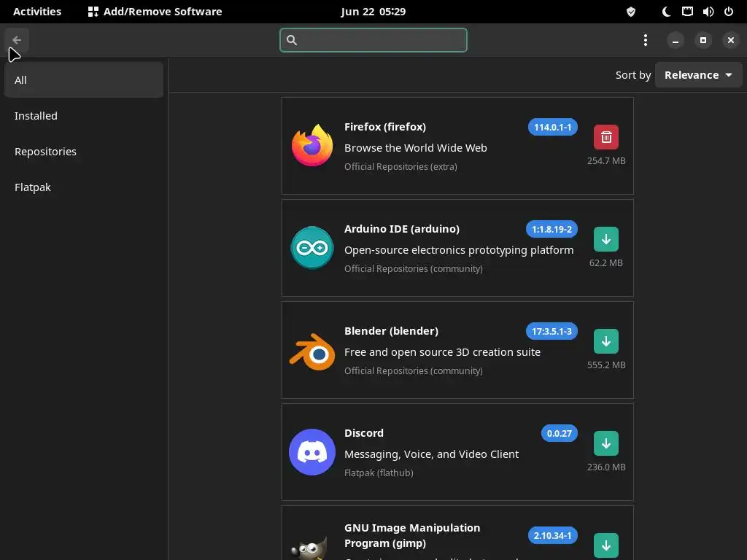The width and height of the screenshot is (747, 560).
Task: Install GIMP via download arrow
Action: pyautogui.click(x=606, y=545)
